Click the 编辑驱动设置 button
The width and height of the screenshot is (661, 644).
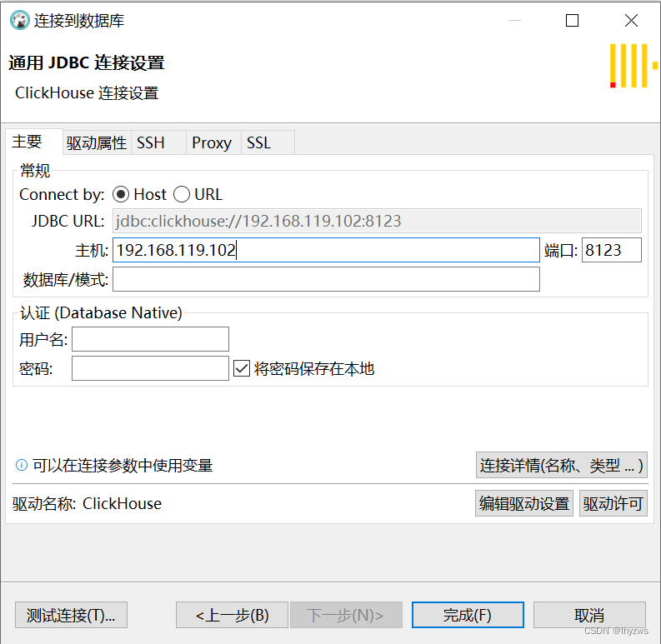click(x=524, y=503)
